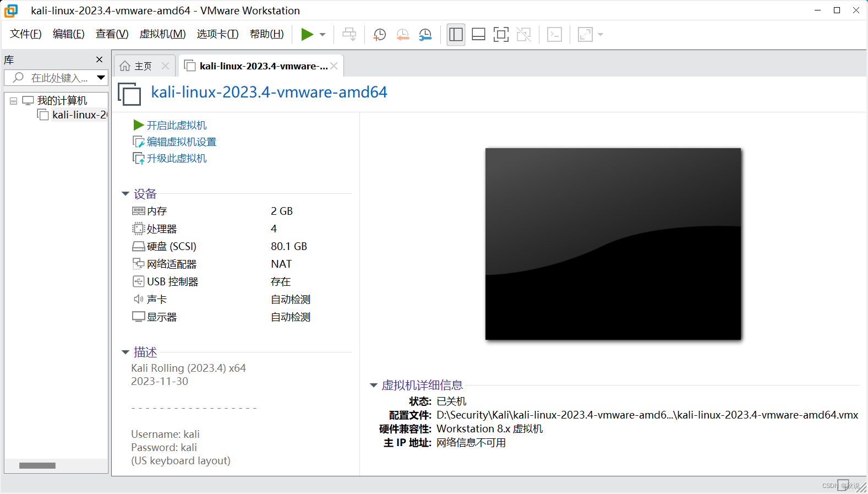This screenshot has height=494, width=868.
Task: Click the library panel horizontal scrollbar
Action: [x=37, y=465]
